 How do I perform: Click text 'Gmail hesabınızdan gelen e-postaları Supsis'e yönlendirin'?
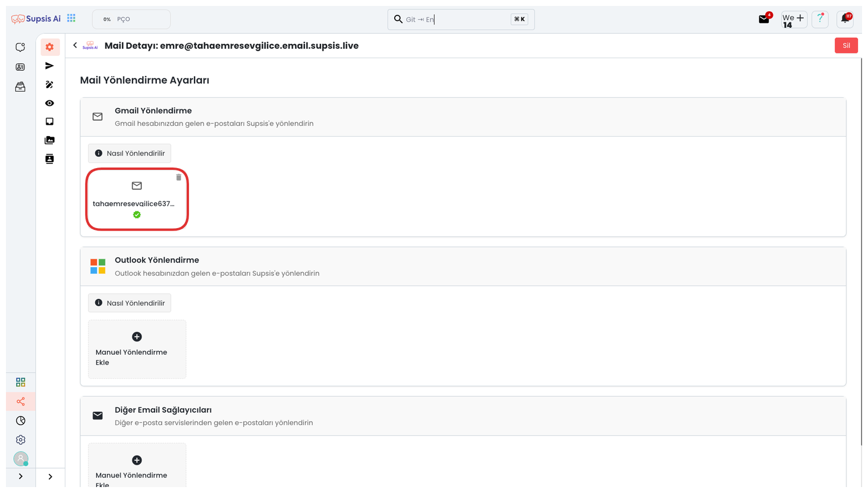click(214, 124)
